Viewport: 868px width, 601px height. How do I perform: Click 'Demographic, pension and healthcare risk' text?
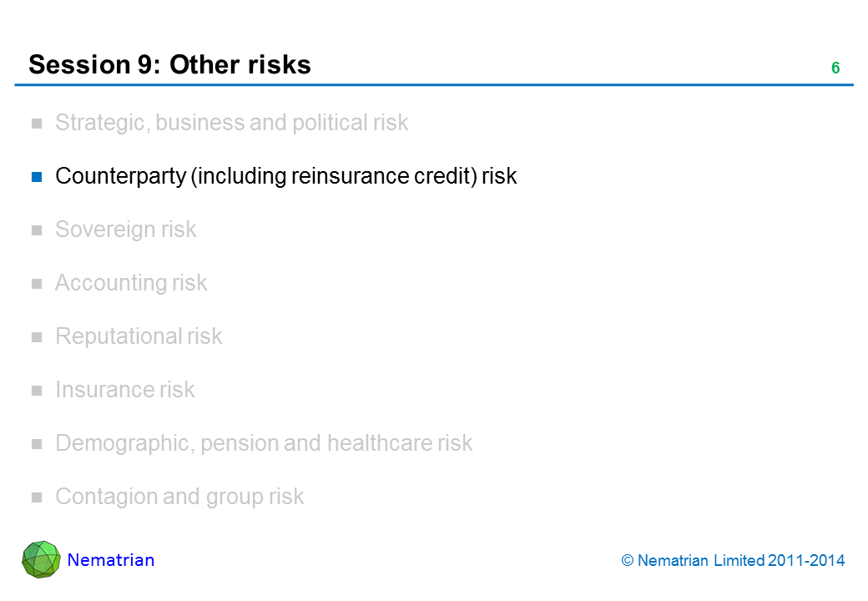[264, 443]
